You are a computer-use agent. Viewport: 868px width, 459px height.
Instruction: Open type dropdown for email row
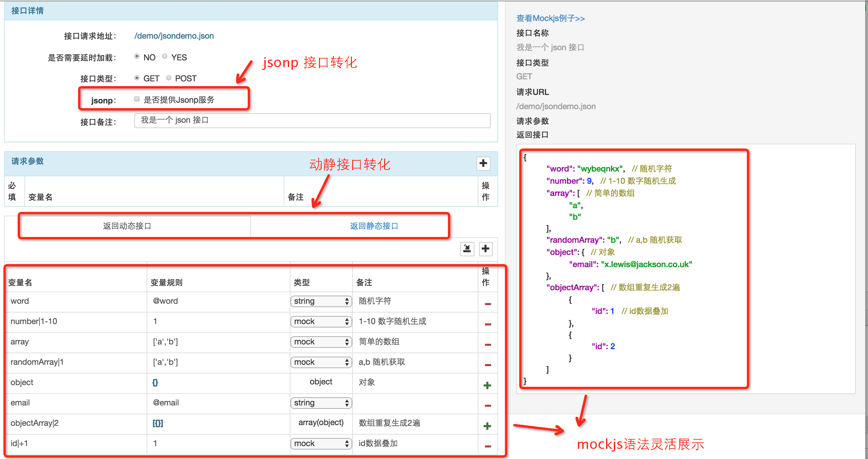[321, 403]
